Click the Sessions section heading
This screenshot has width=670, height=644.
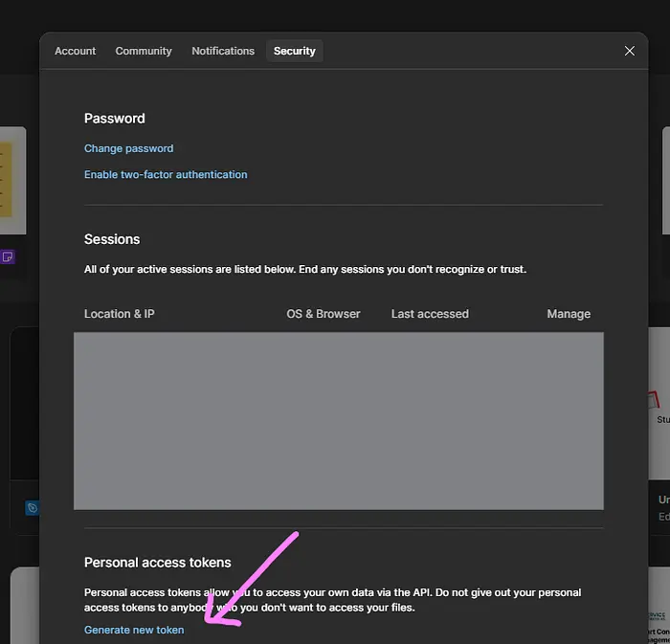[x=112, y=239]
